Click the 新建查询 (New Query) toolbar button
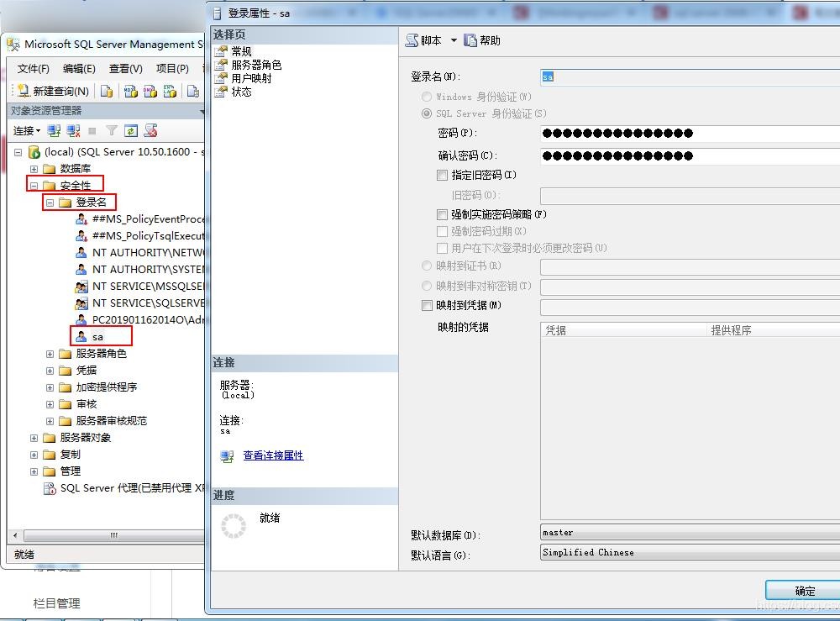 [x=52, y=91]
